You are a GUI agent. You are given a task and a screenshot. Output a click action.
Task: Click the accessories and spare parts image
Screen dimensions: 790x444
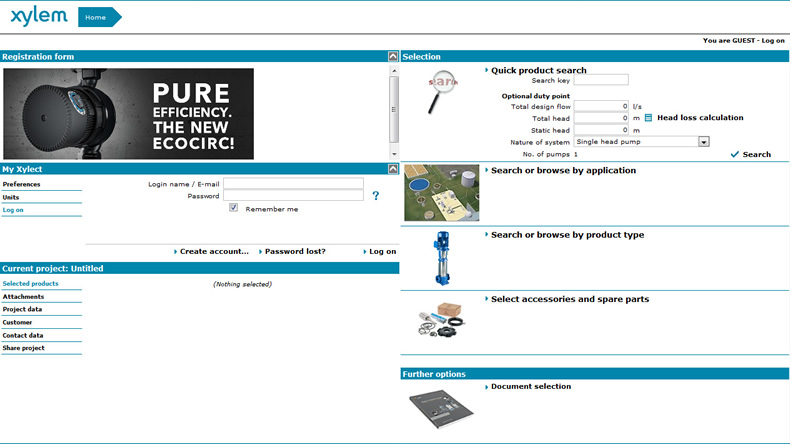441,320
